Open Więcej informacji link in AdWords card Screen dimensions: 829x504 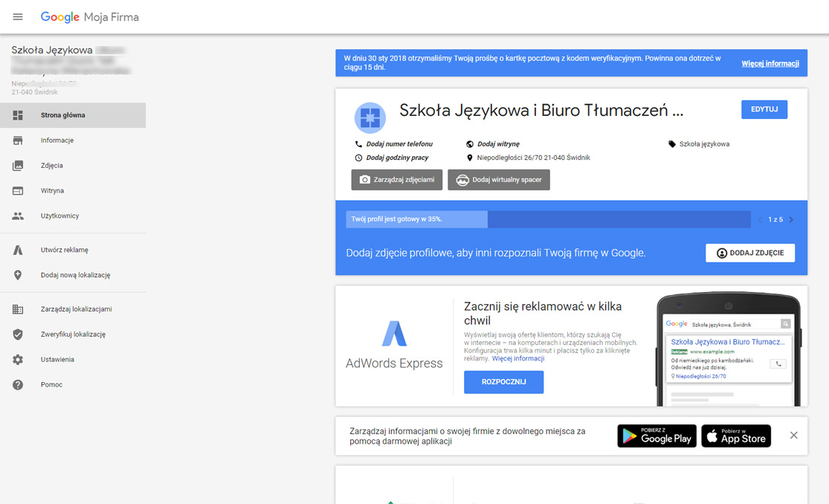coord(518,358)
